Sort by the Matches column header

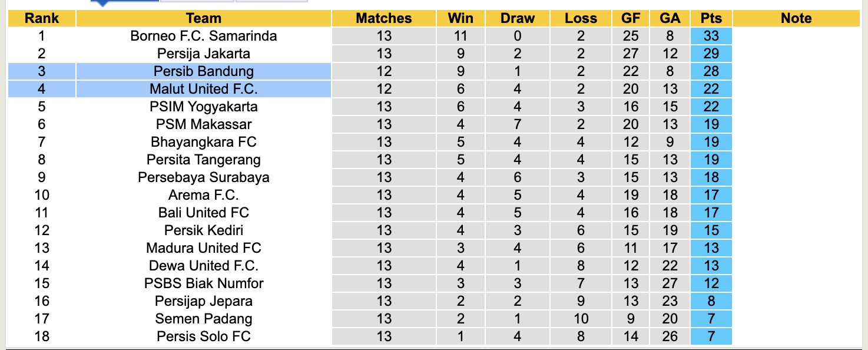pyautogui.click(x=384, y=18)
